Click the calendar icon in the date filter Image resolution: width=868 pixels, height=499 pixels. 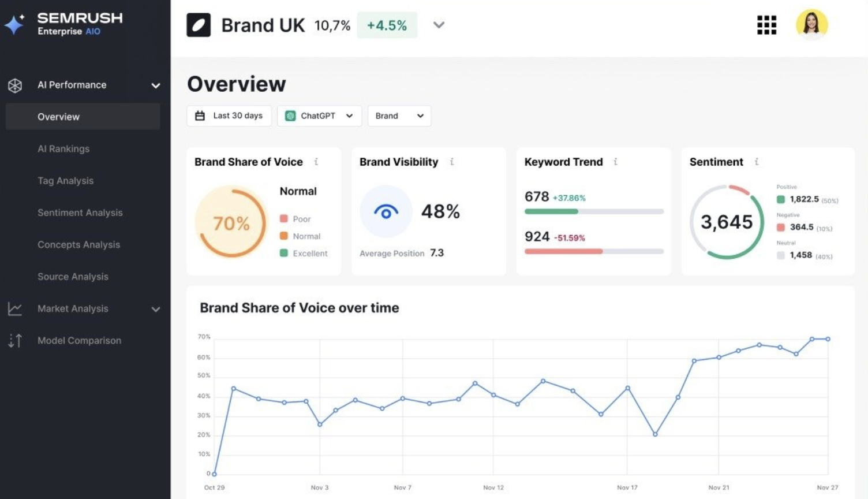click(200, 116)
